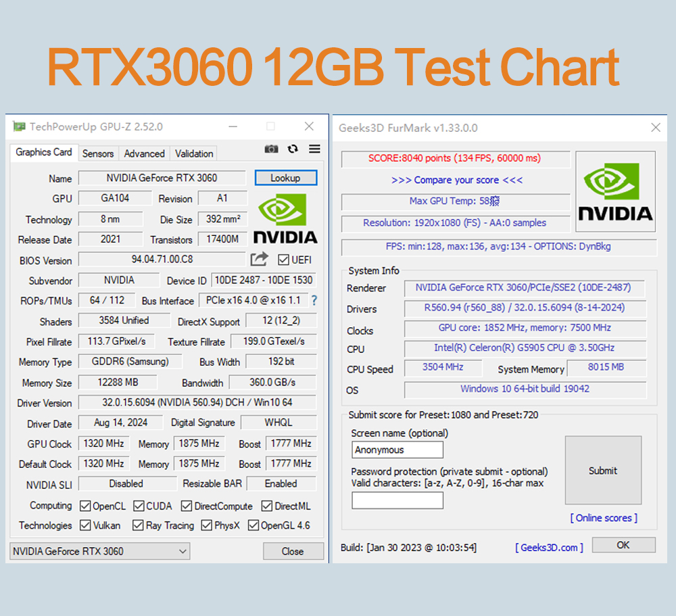Toggle the OpenCL checkbox

pos(85,506)
